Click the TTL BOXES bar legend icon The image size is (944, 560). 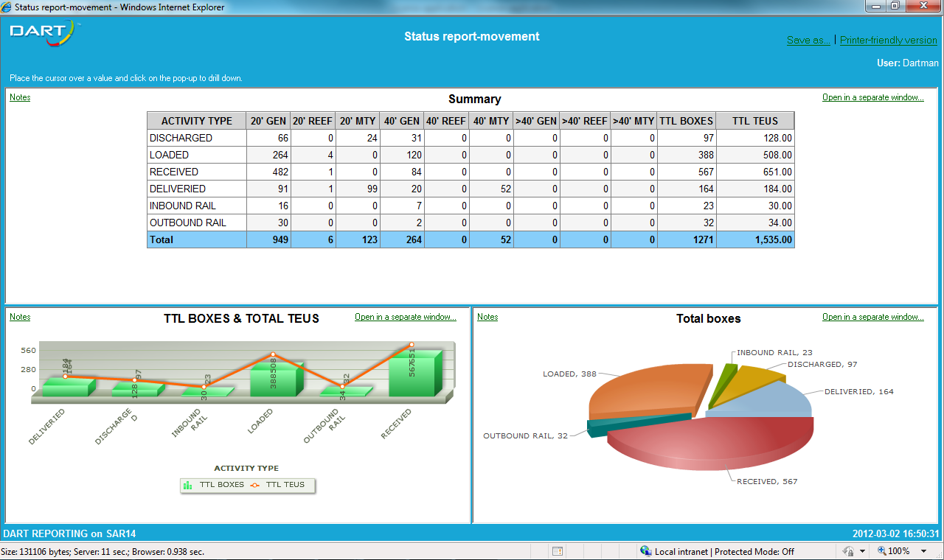click(187, 485)
